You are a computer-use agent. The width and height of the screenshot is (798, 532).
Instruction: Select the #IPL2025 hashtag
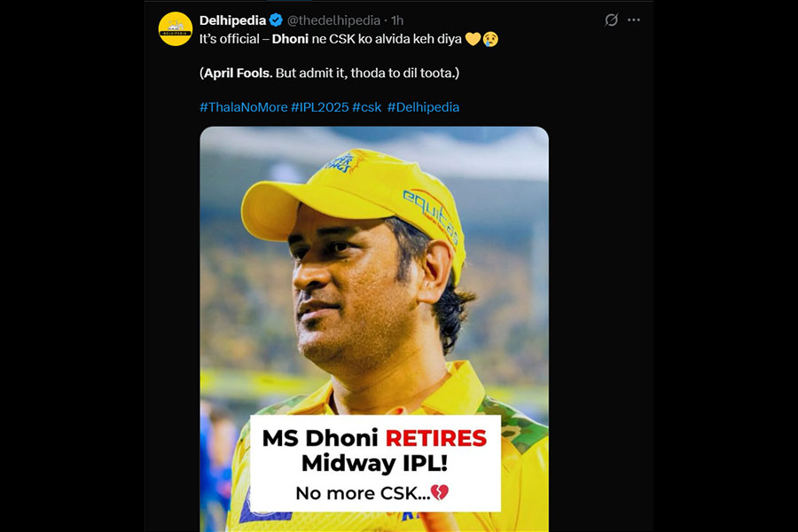coord(319,107)
